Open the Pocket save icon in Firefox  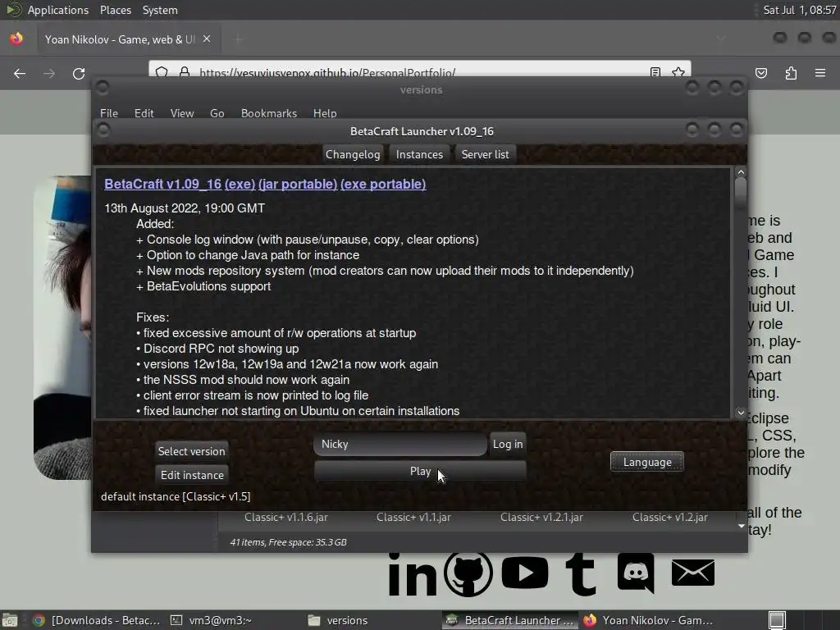pos(761,73)
